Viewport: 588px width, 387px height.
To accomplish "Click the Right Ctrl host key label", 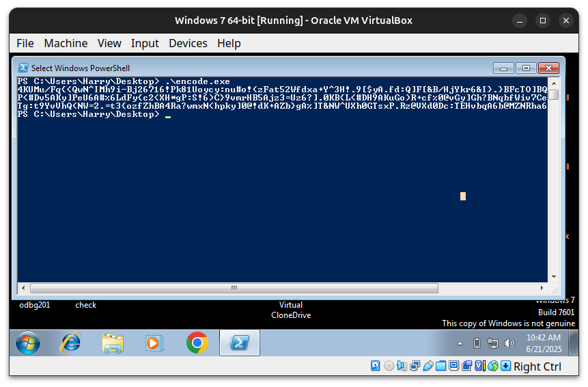I will [x=537, y=366].
